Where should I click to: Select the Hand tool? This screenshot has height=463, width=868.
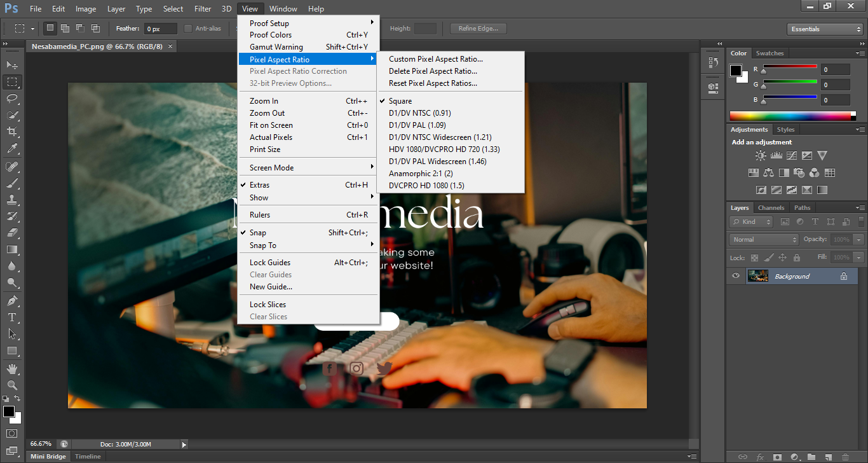pos(12,368)
